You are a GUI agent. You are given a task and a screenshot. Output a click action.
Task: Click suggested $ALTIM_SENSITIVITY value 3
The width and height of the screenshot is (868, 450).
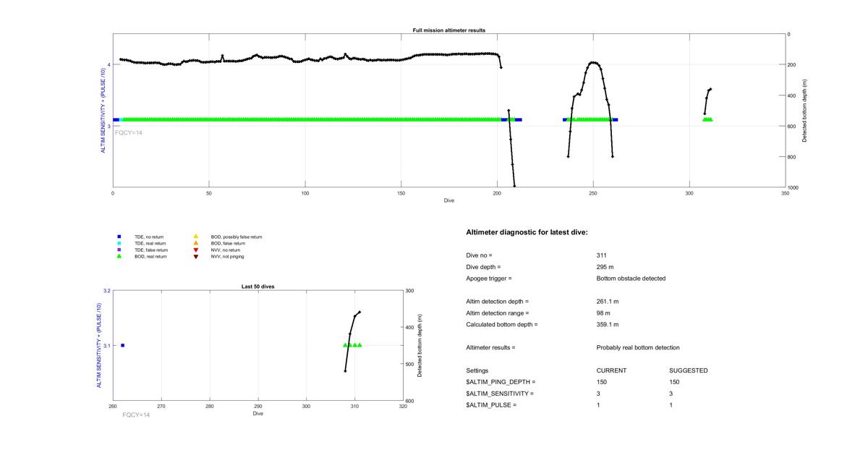(x=671, y=394)
